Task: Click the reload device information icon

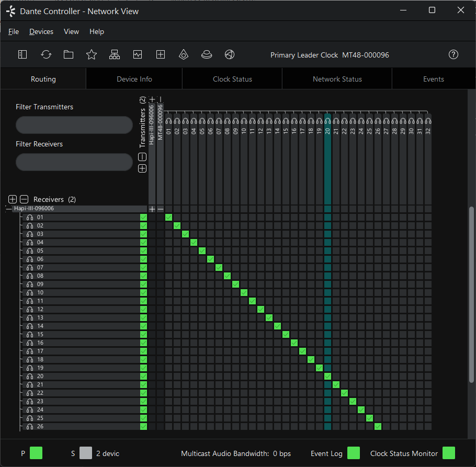Action: (46, 54)
